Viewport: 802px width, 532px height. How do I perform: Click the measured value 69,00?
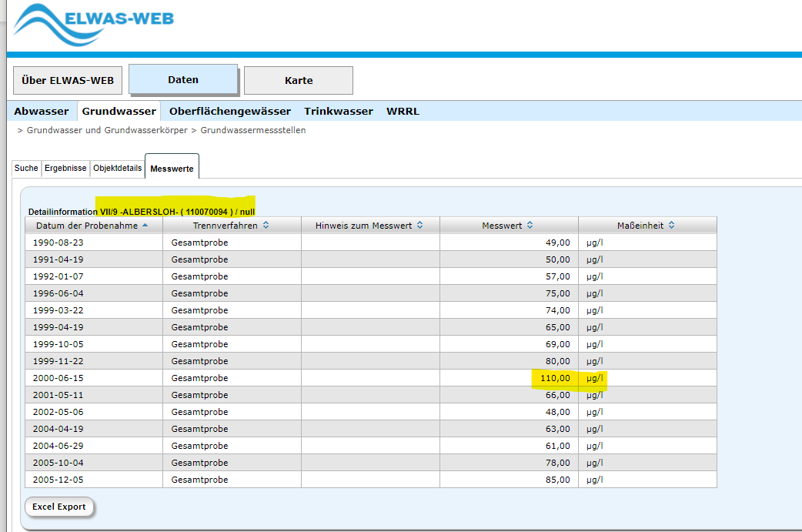click(557, 343)
